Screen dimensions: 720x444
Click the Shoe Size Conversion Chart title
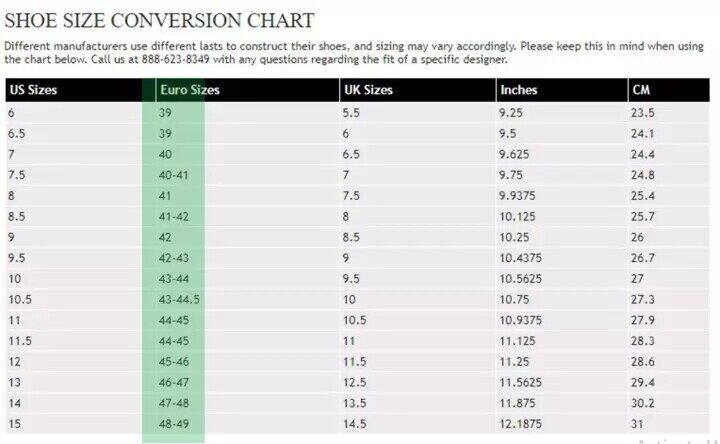(159, 20)
